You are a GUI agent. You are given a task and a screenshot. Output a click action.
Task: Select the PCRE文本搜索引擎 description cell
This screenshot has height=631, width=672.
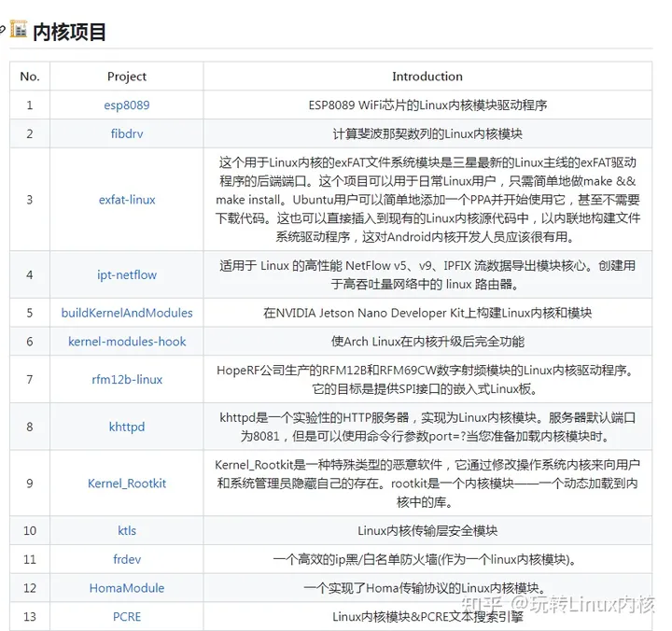click(x=427, y=617)
